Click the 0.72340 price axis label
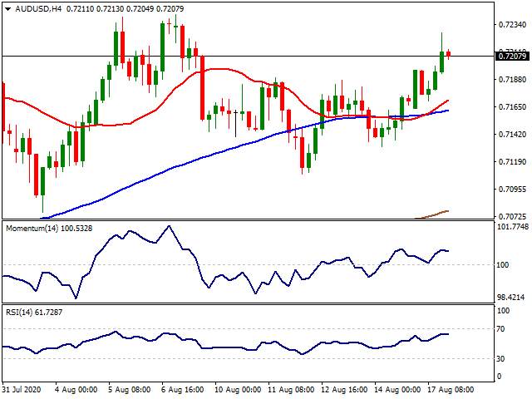The width and height of the screenshot is (532, 399). pyautogui.click(x=513, y=25)
